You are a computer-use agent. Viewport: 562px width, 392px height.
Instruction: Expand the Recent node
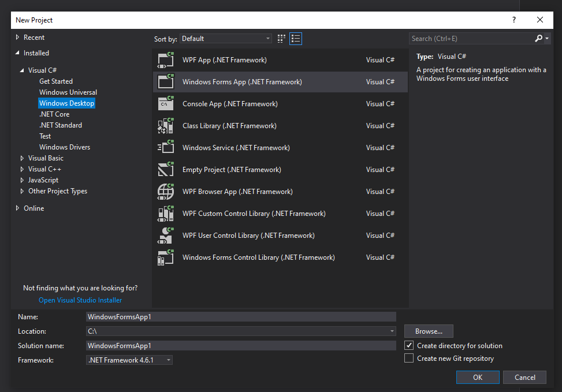17,37
